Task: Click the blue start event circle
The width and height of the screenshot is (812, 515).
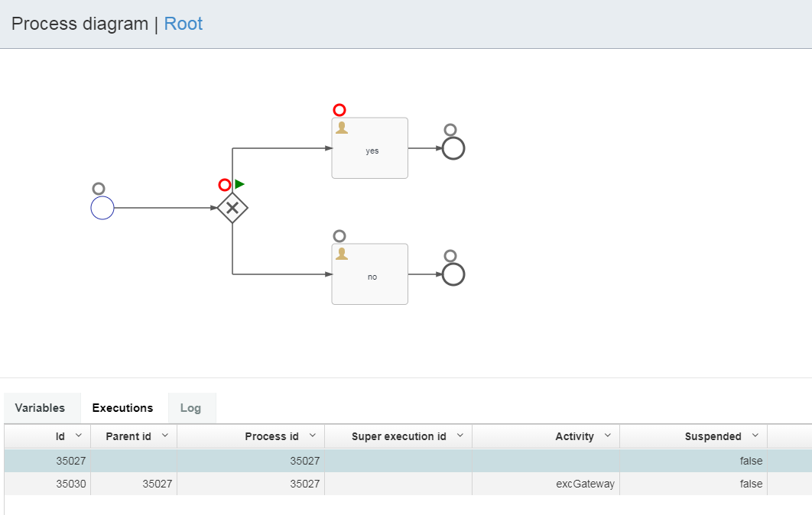Action: click(x=102, y=208)
